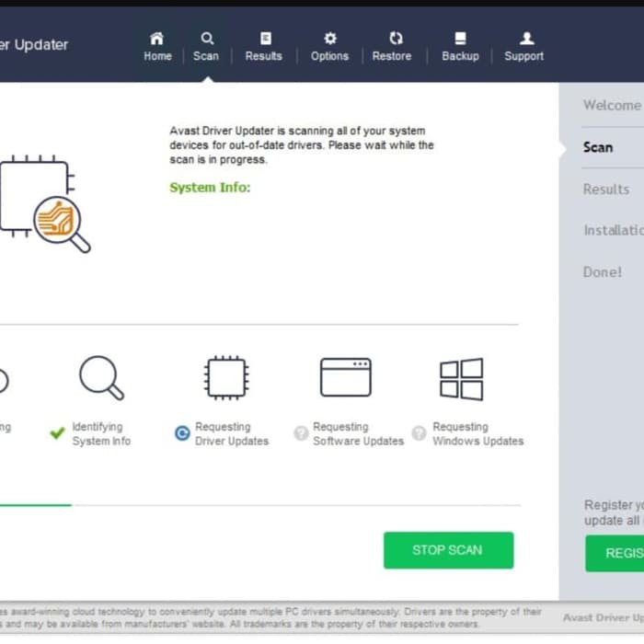Click the grey question mark beside Windows Updates
Screen dimensions: 644x644
click(x=419, y=433)
